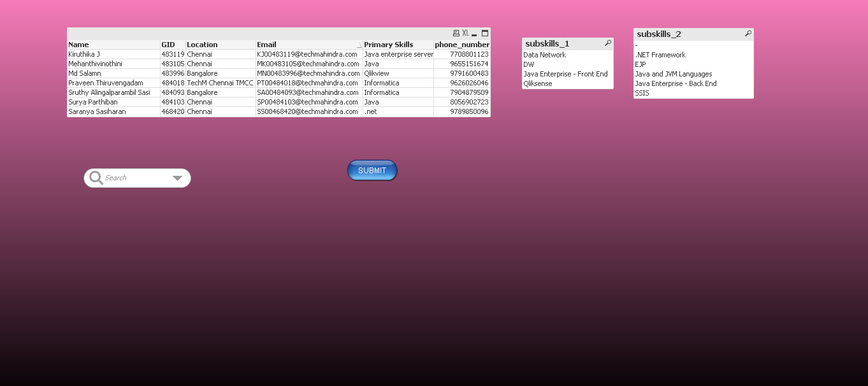The height and width of the screenshot is (386, 868).
Task: Select name cell Kiruthika J
Action: [x=113, y=54]
